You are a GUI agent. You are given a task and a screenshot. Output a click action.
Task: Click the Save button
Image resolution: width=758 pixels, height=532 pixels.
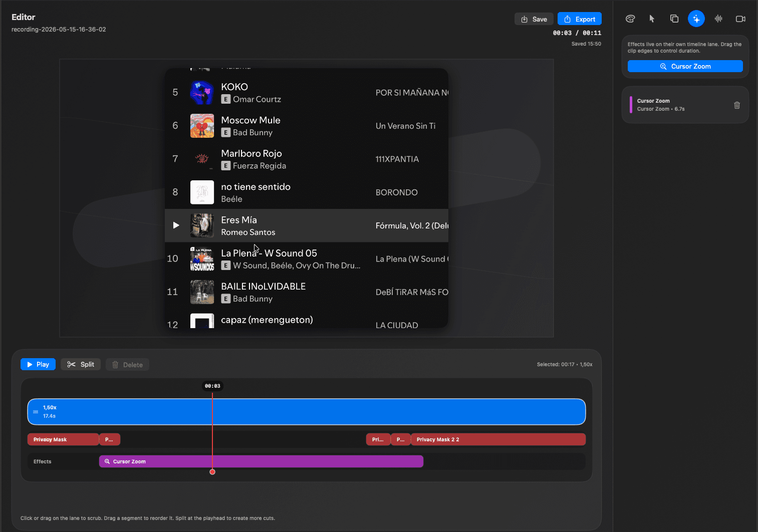[534, 19]
